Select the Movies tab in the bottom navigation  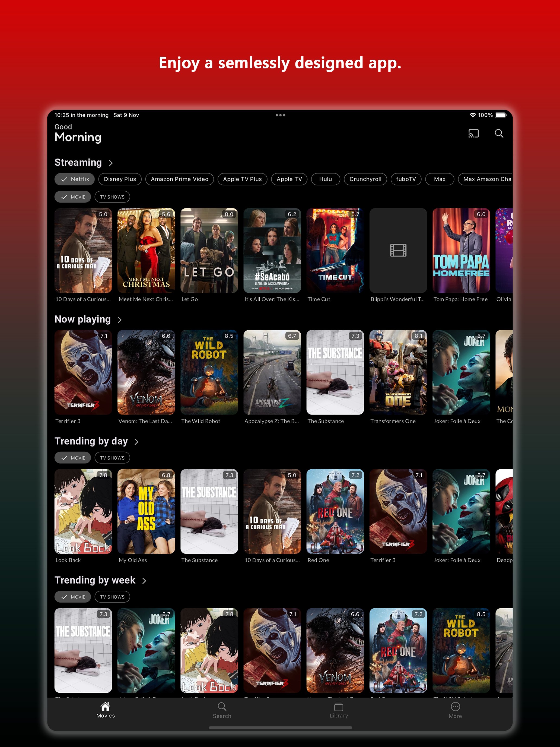click(x=105, y=711)
